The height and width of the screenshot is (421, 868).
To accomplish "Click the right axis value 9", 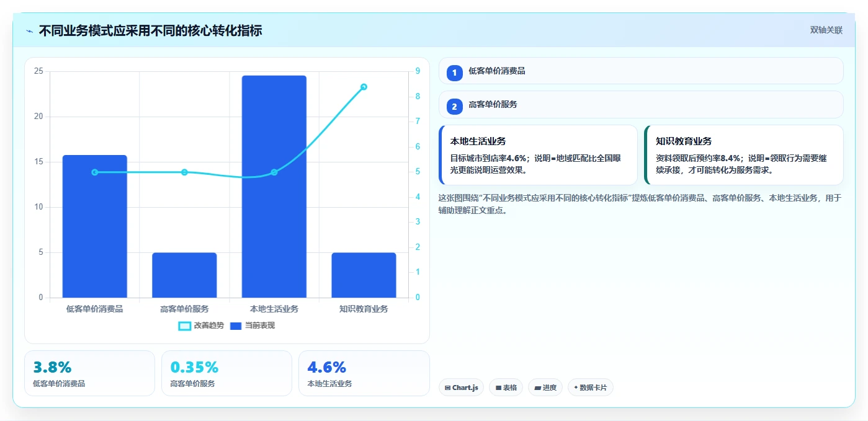I will (418, 71).
